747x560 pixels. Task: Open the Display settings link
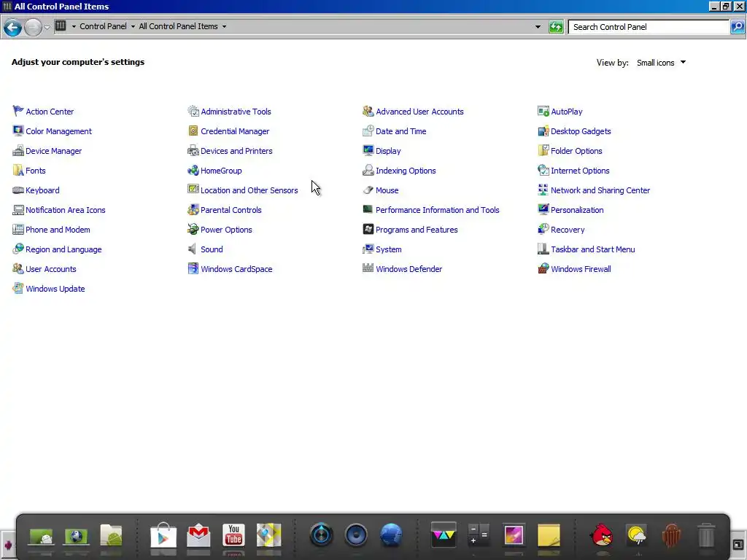[x=388, y=150]
